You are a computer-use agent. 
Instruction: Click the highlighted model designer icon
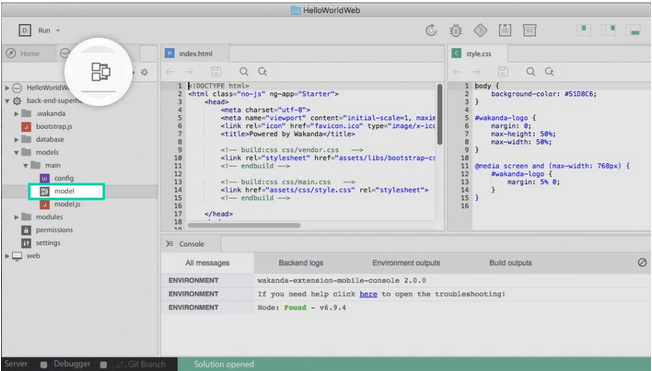pyautogui.click(x=100, y=72)
